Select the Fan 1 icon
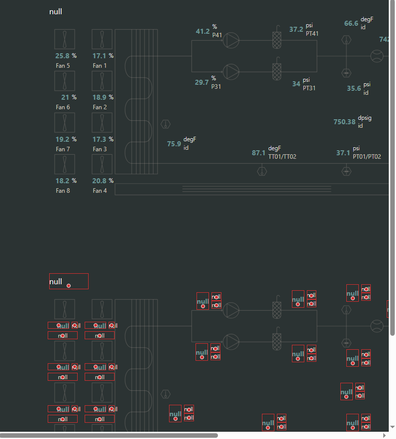Screen dimensions: 396x439 tap(102, 39)
